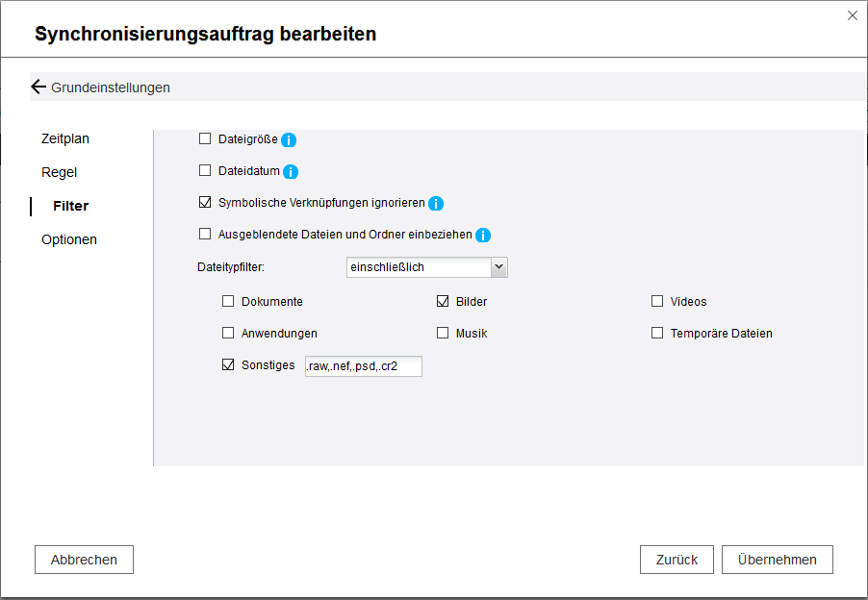Click the Sonstiges file extensions text field
The image size is (868, 600).
[x=363, y=366]
